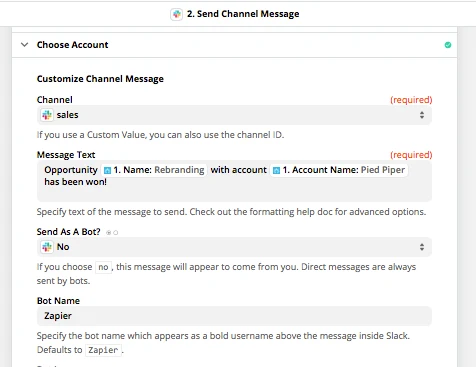Viewport: 476px width, 367px height.
Task: Click the 2. Send Channel Message title
Action: pyautogui.click(x=243, y=14)
